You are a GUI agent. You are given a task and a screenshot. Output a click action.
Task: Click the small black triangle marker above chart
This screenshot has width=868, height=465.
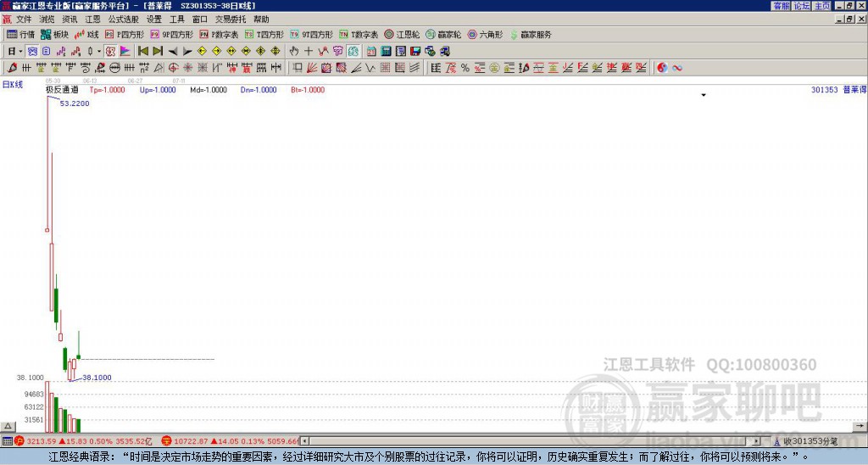tap(704, 95)
